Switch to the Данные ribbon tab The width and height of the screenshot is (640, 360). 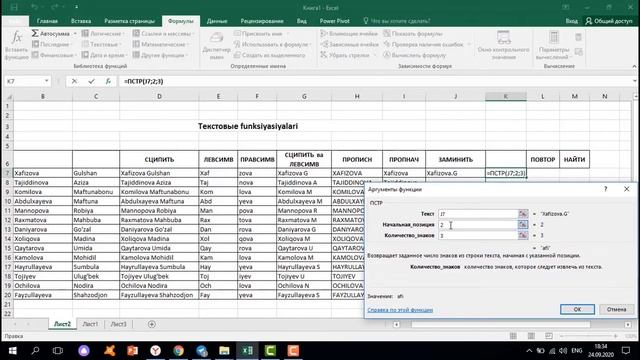(217, 21)
